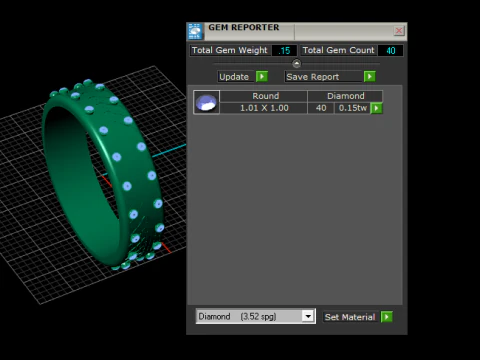Open the Diamond (3.52 spg) material dropdown
This screenshot has height=360, width=480.
tap(255, 316)
